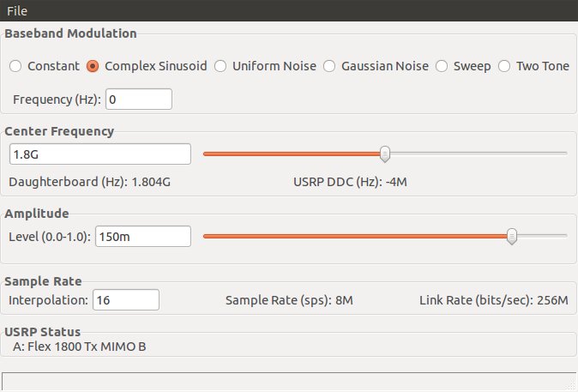Select Uniform Noise modulation option
Viewport: 578px width, 392px height.
point(220,66)
